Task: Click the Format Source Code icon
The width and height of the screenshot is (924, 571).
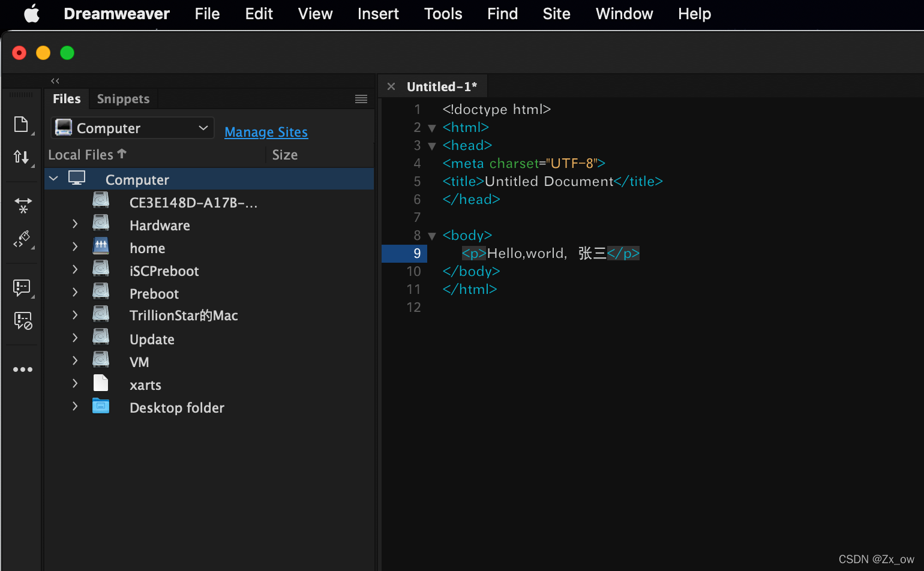Action: (x=22, y=239)
